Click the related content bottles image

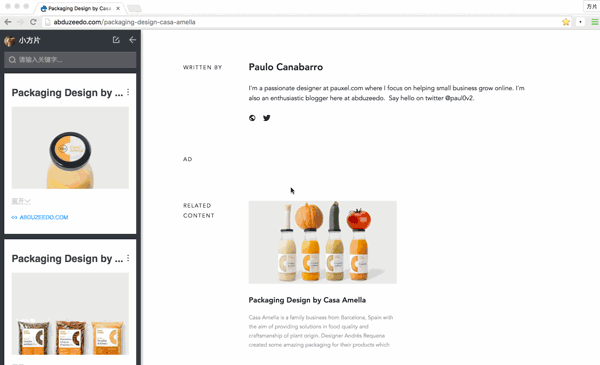tap(323, 242)
